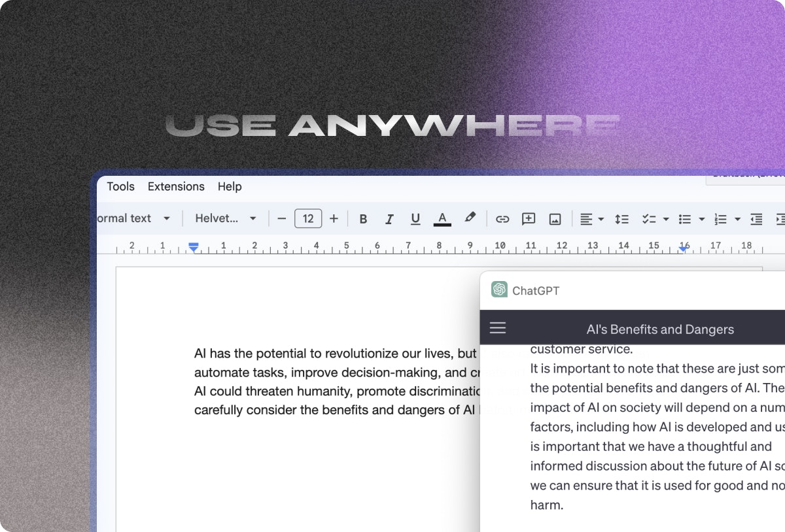Click the Add comment icon
785x532 pixels.
point(529,219)
